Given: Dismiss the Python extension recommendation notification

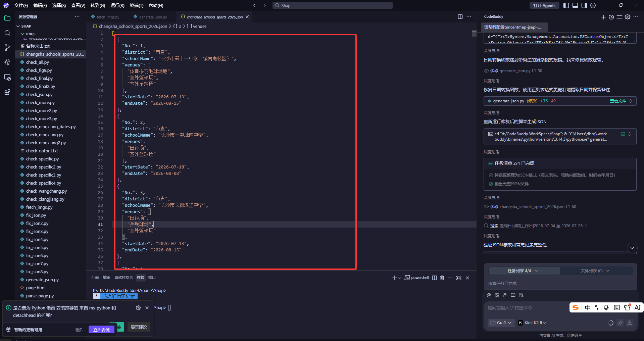Looking at the screenshot, I should [x=147, y=308].
